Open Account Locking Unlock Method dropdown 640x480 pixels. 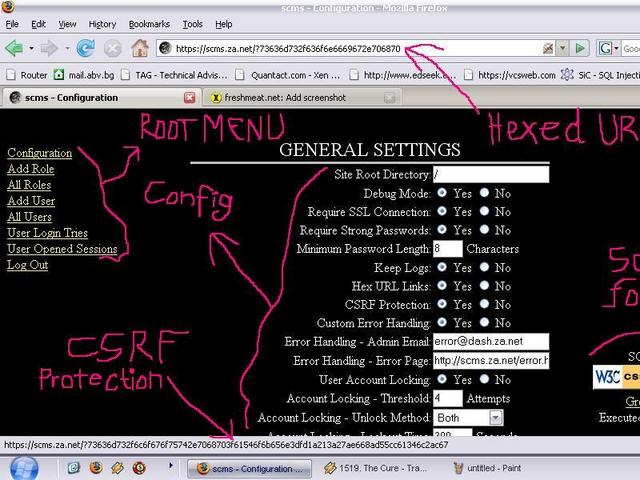(x=495, y=417)
